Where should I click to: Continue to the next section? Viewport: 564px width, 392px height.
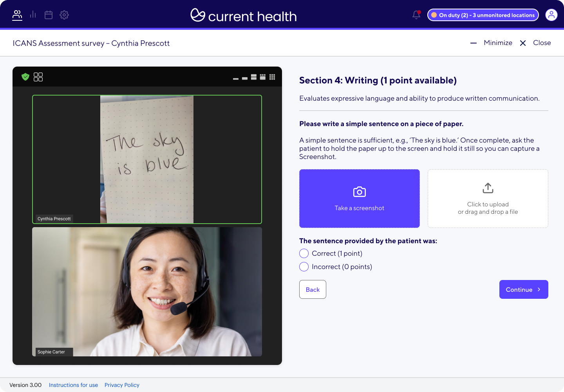coord(523,289)
